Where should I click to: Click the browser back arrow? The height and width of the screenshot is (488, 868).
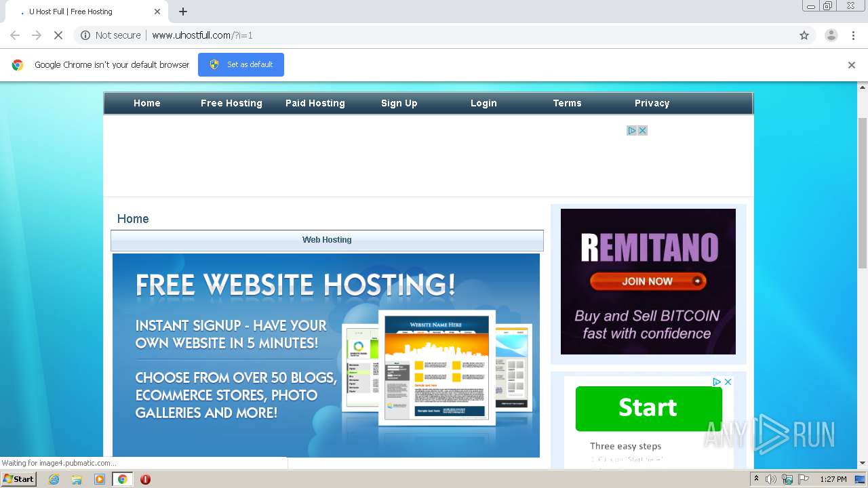tap(15, 35)
